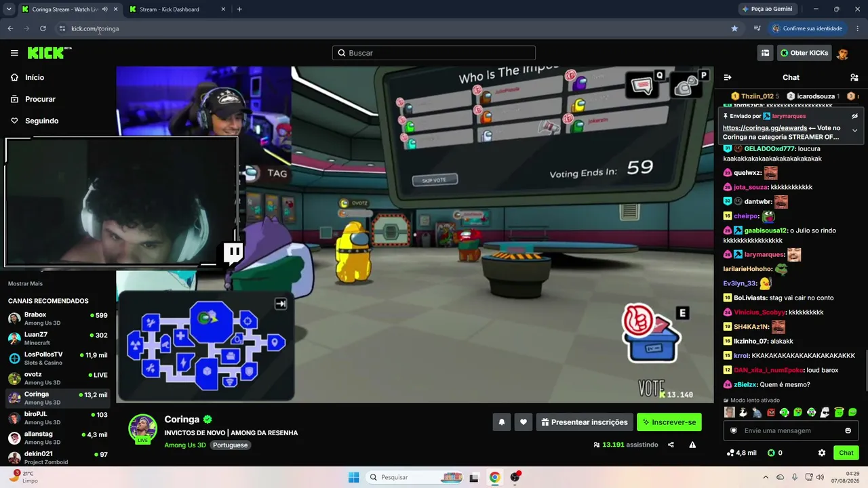Click the Portuguese language tag
The image size is (868, 488).
[230, 445]
